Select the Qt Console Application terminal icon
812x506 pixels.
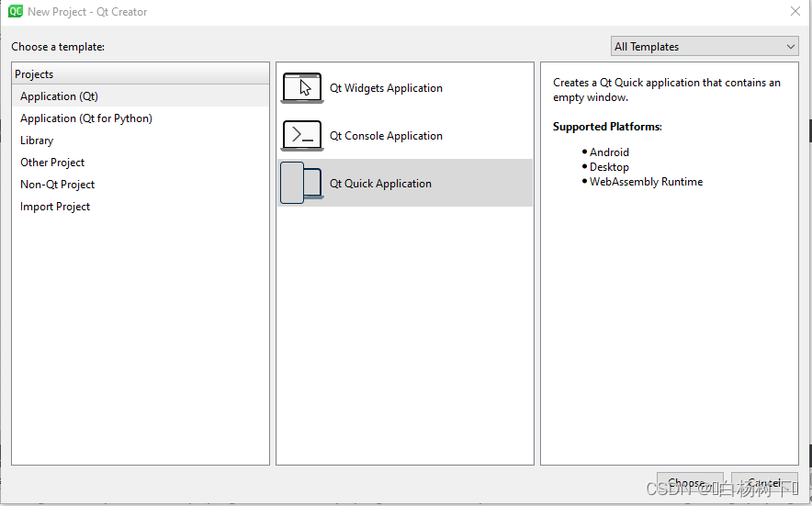[302, 136]
